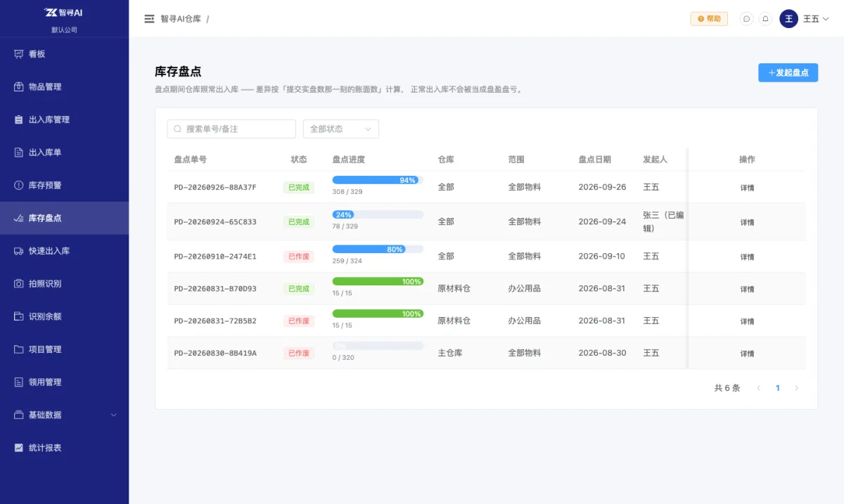The image size is (844, 504).
Task: Select 快速出入库 in the sidebar
Action: (64, 251)
